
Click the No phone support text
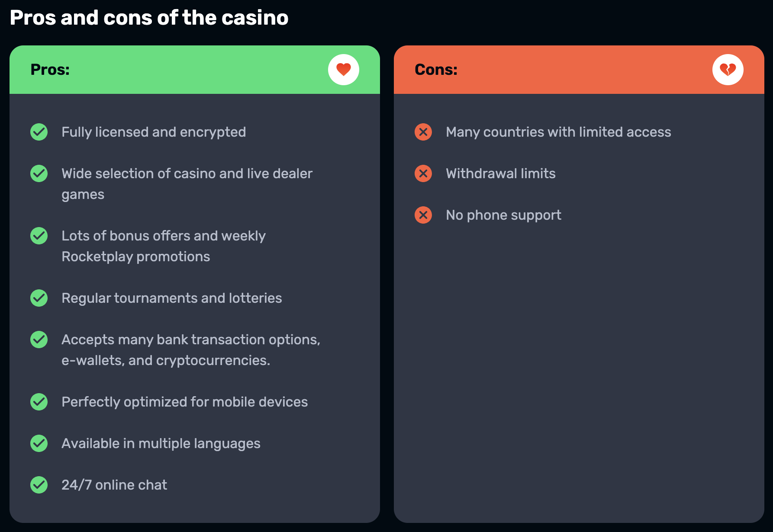503,215
